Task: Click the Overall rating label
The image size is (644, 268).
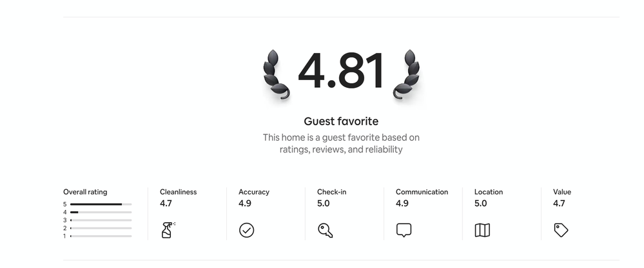Action: (x=85, y=192)
